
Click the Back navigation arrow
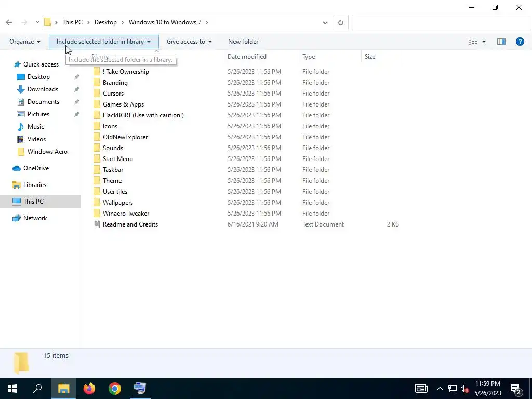click(x=9, y=22)
